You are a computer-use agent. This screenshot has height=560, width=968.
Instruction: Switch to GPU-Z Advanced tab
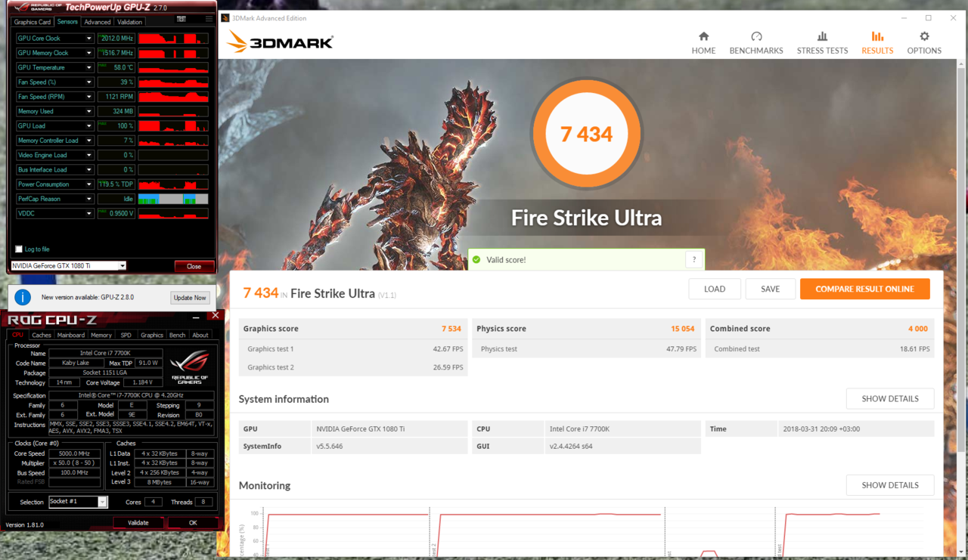tap(97, 22)
